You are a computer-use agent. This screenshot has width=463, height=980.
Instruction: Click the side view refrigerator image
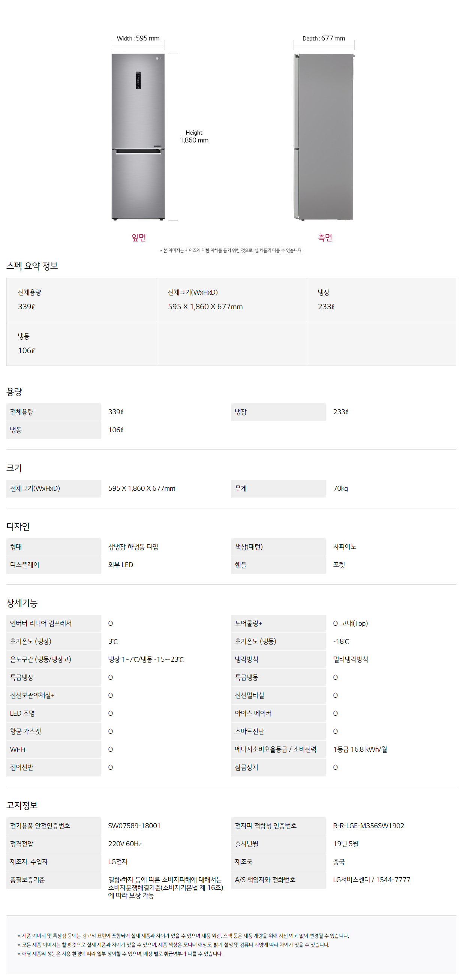[x=324, y=137]
